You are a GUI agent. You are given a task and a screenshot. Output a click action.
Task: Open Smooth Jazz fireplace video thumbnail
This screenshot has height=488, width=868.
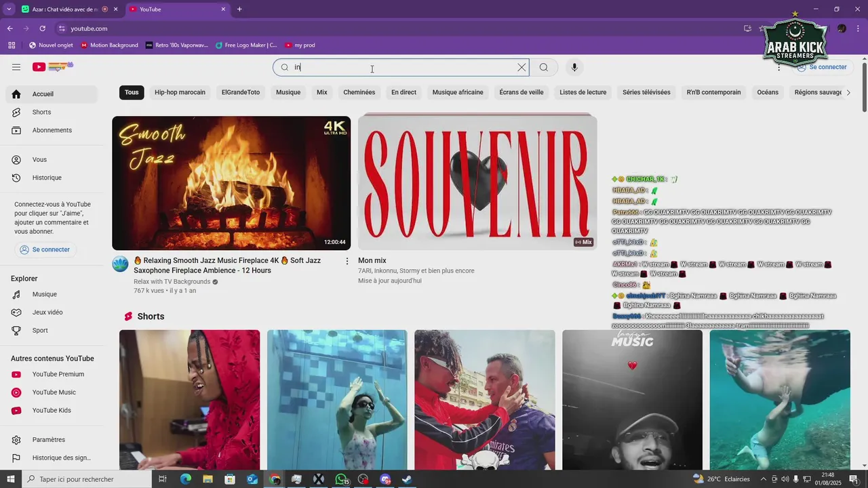tap(231, 183)
